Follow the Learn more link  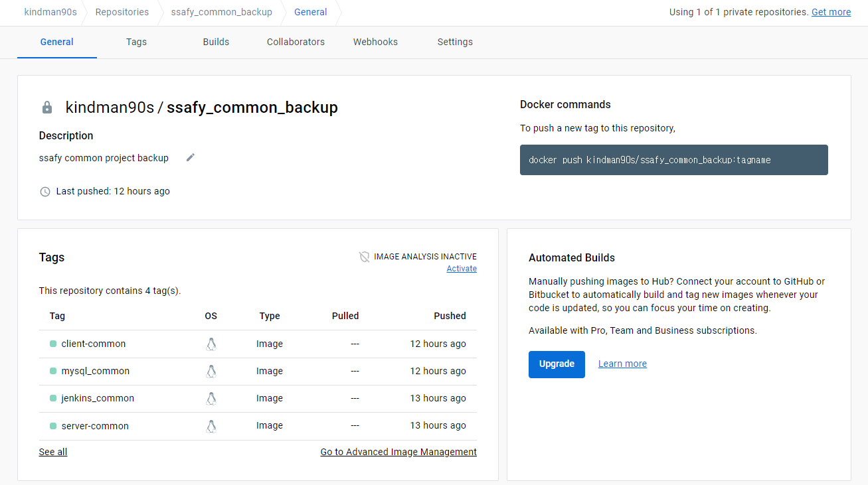622,364
